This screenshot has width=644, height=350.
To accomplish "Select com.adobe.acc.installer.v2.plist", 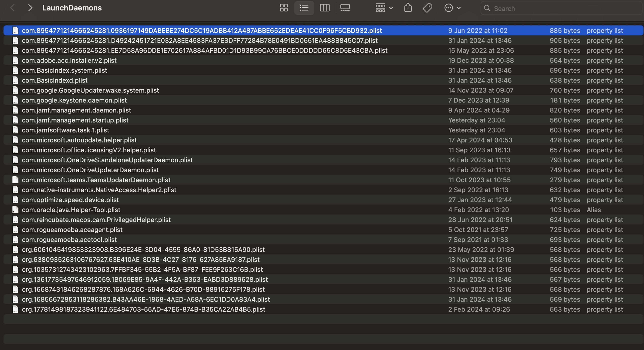I will [x=69, y=60].
